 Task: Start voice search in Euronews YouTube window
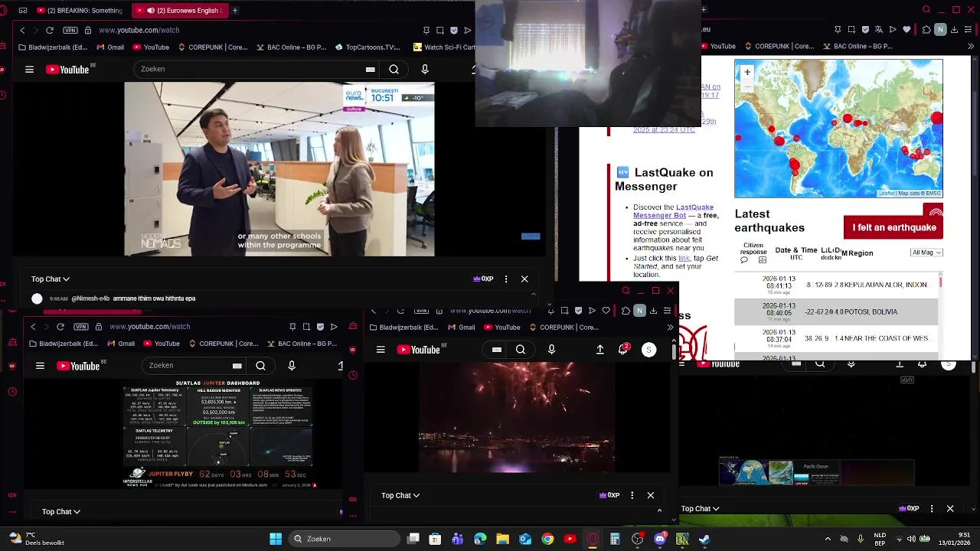pyautogui.click(x=425, y=70)
